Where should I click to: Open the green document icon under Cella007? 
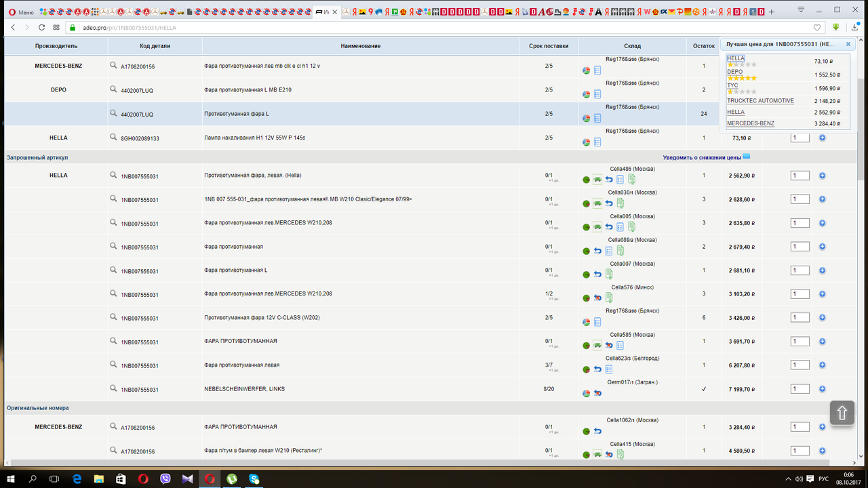tap(609, 274)
